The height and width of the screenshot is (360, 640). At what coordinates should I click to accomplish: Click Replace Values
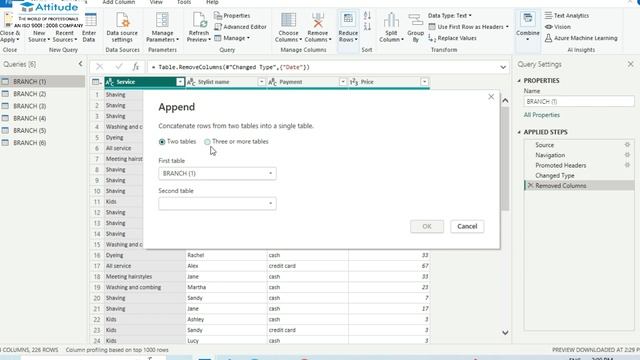[452, 38]
